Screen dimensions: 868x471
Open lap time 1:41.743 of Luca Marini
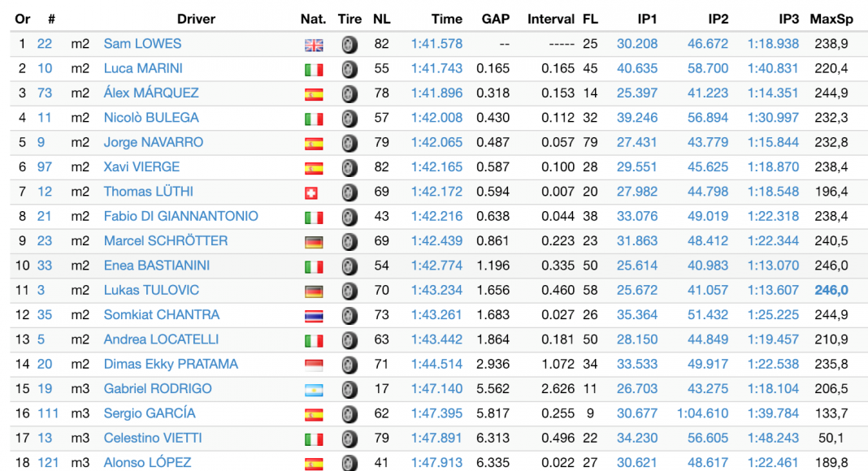pos(436,68)
